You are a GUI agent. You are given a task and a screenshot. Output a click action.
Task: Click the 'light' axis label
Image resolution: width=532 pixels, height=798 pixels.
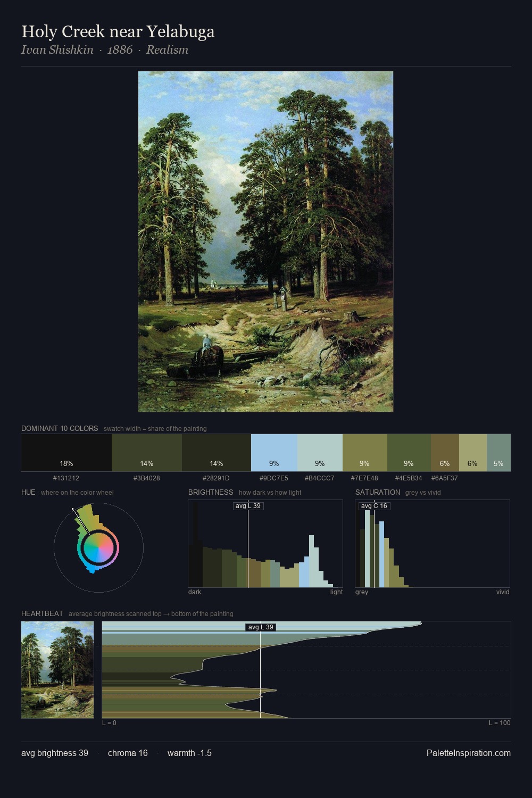[336, 592]
